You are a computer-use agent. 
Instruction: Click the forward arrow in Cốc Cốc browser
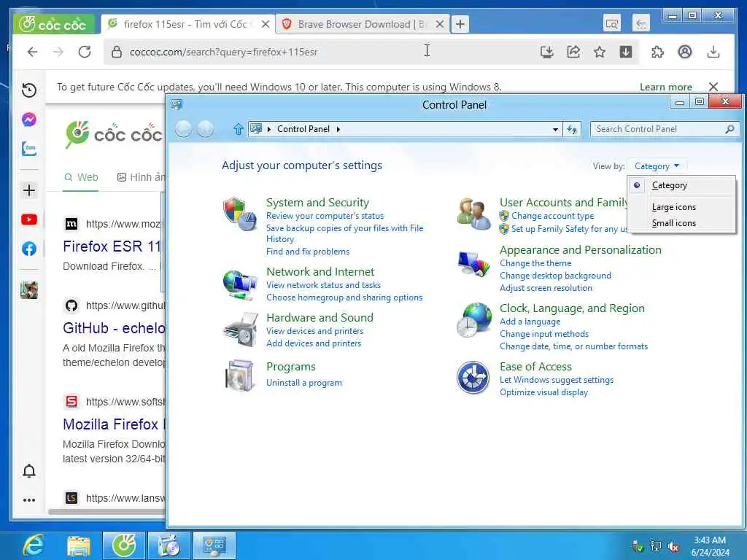[58, 52]
